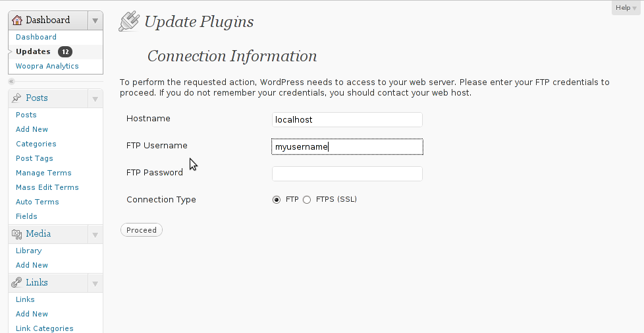Select the FTPS (SSL) radio button
This screenshot has width=644, height=333.
(x=307, y=200)
